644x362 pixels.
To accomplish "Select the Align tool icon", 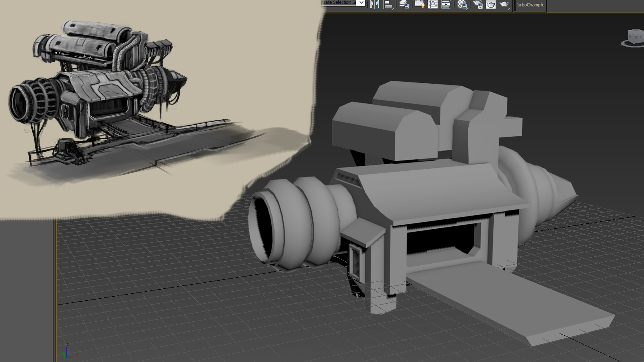I will tap(388, 4).
